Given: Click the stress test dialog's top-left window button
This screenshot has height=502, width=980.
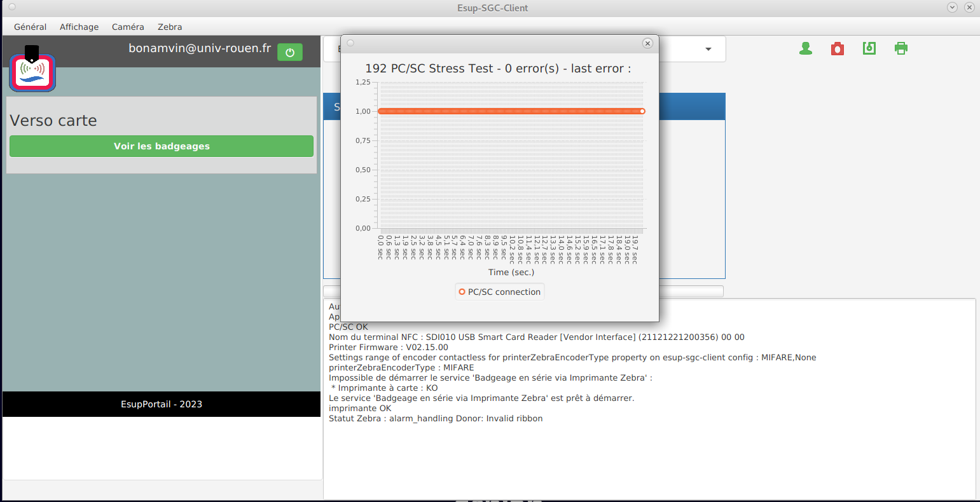Looking at the screenshot, I should tap(350, 43).
